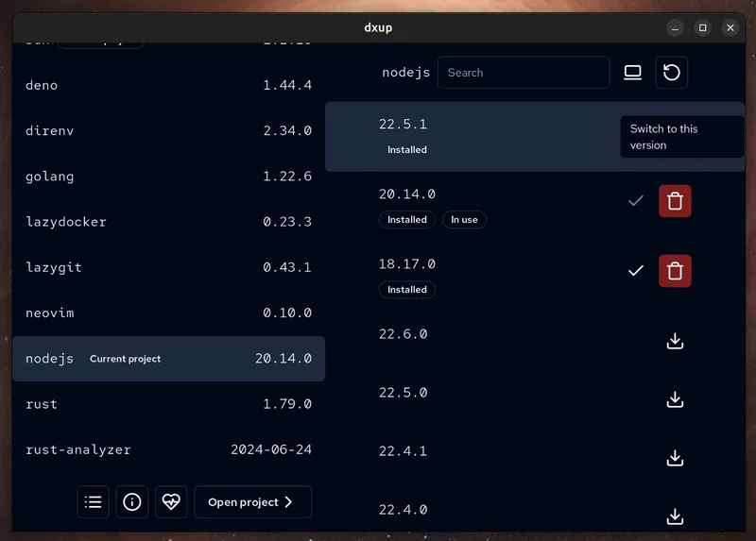This screenshot has height=541, width=756.
Task: Close the dxup window
Action: click(730, 28)
